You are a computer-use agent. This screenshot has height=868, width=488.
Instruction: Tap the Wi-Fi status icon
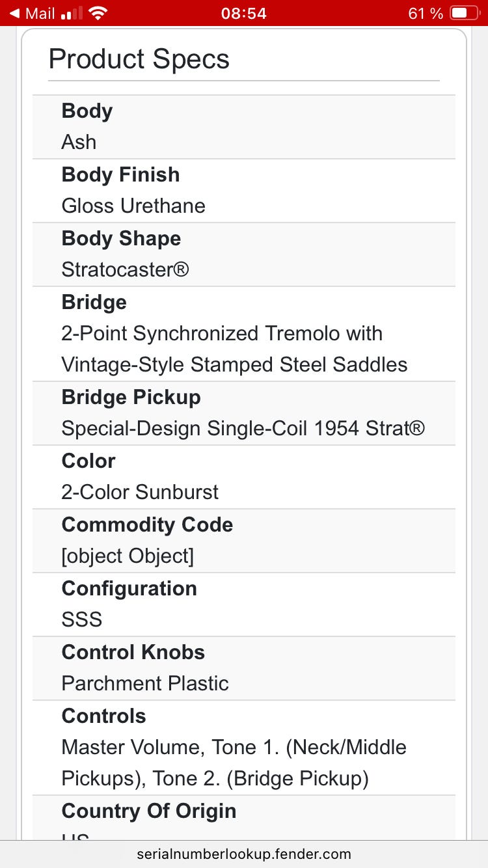pos(98,13)
